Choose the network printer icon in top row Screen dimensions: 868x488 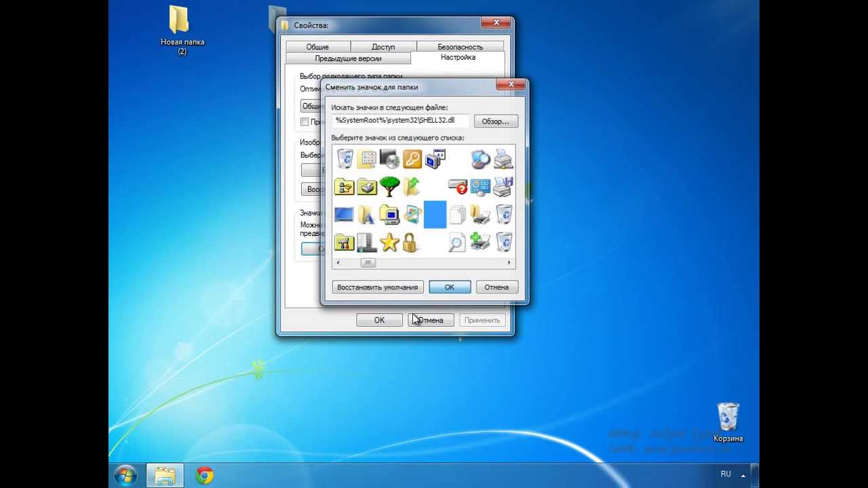(x=503, y=159)
